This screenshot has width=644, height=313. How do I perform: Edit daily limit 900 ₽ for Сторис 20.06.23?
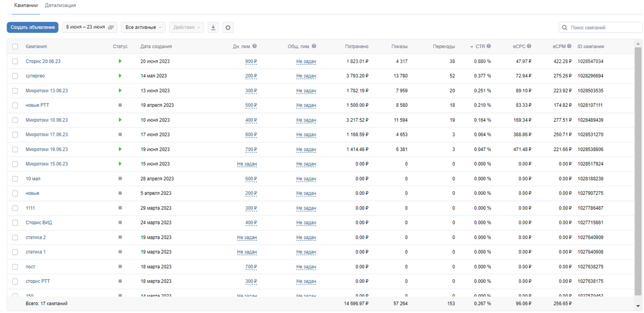[x=251, y=61]
